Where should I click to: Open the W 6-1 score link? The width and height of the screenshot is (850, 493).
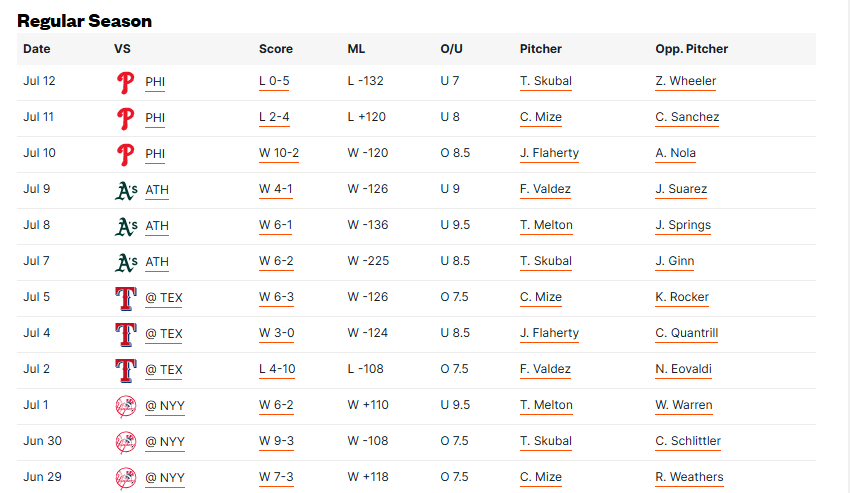click(276, 225)
